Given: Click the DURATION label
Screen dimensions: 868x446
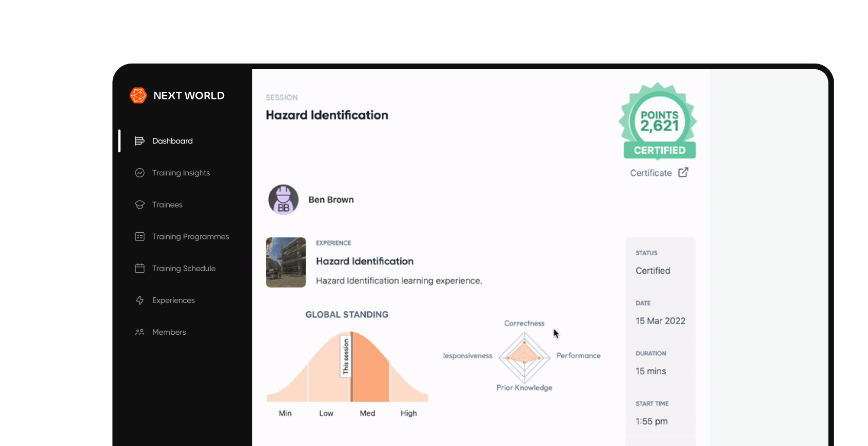Looking at the screenshot, I should (651, 353).
